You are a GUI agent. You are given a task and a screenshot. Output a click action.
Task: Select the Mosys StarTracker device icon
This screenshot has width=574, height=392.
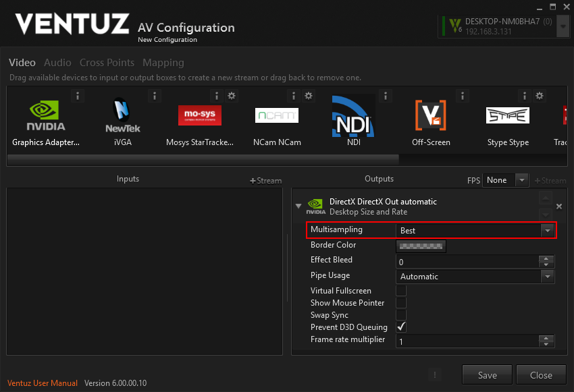click(x=199, y=115)
